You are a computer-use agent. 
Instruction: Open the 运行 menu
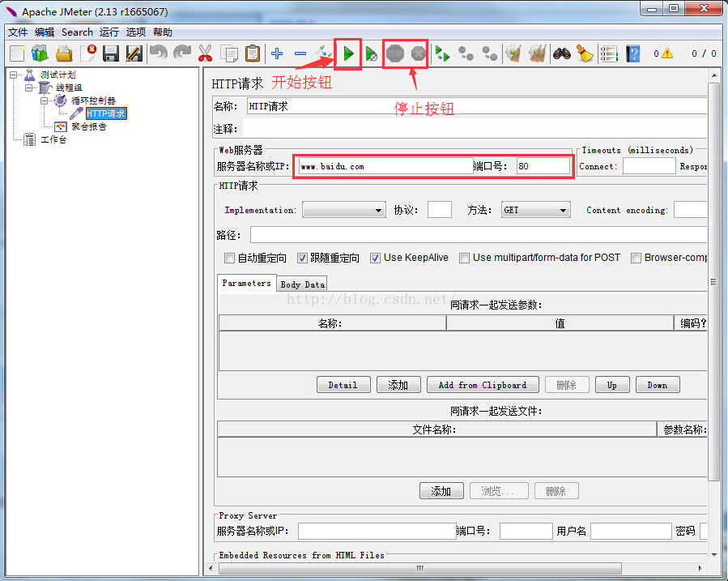109,32
